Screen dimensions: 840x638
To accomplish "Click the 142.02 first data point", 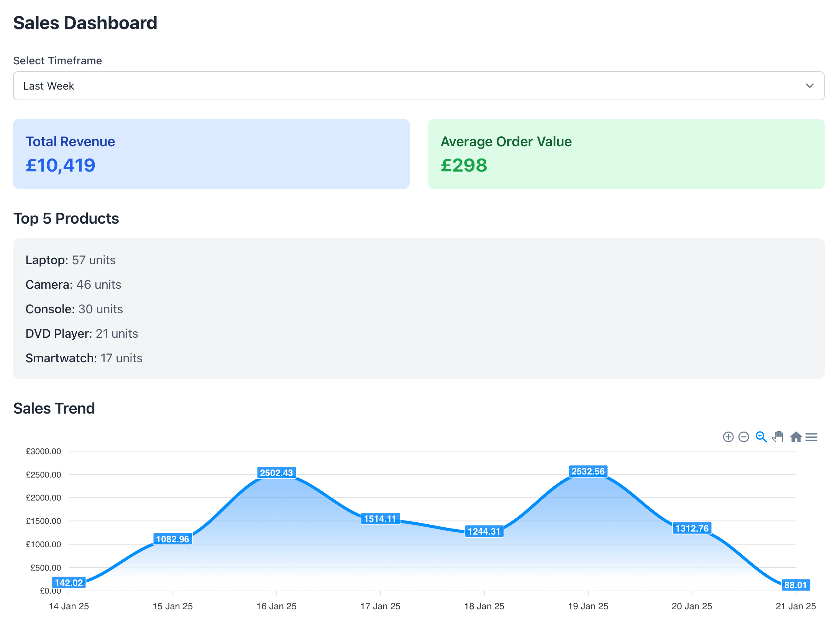I will coord(69,583).
